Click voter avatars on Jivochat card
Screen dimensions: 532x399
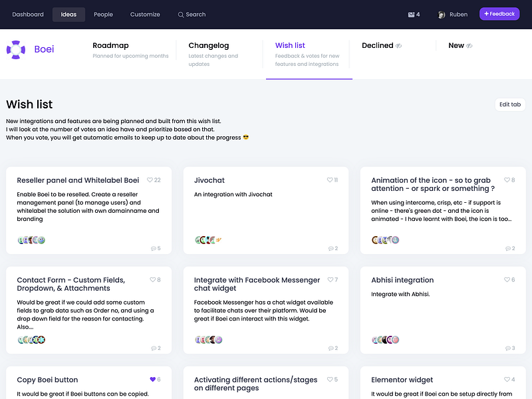click(x=208, y=240)
